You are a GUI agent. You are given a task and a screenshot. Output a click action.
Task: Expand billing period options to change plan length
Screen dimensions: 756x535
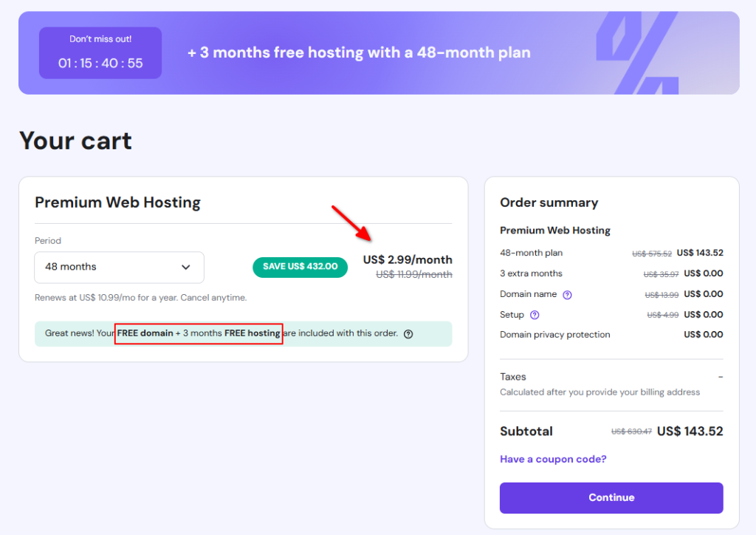click(119, 267)
